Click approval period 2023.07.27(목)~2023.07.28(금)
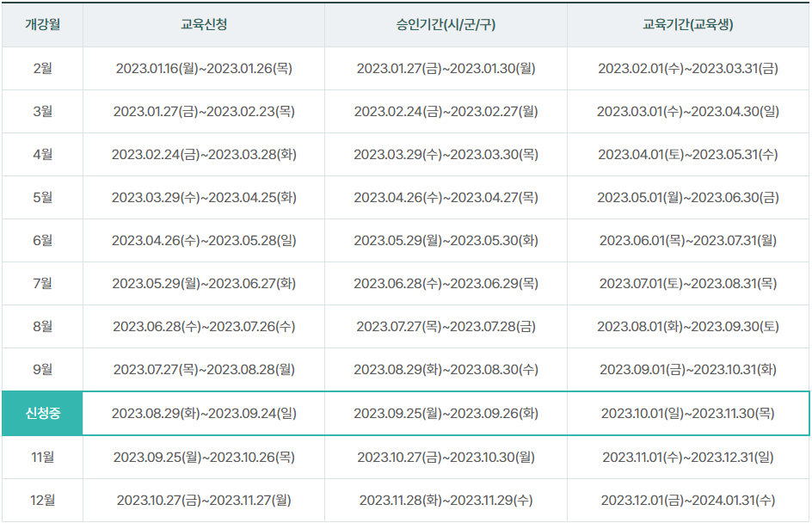The image size is (812, 523). pos(446,326)
